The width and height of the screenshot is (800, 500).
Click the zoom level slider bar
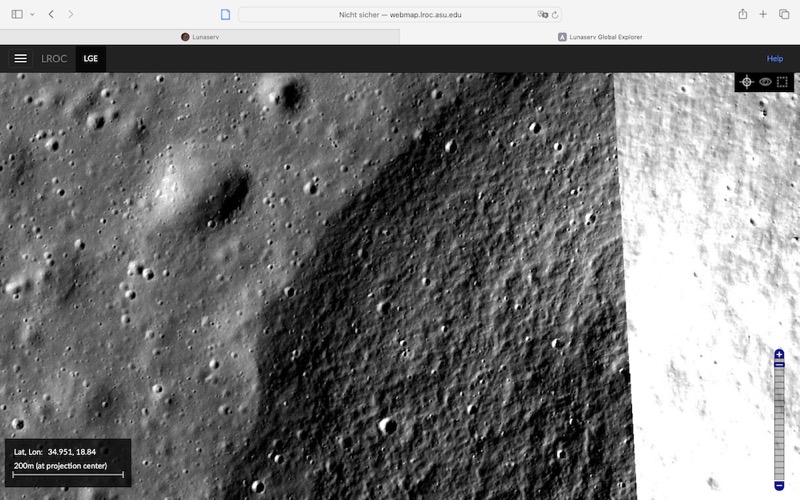click(779, 420)
